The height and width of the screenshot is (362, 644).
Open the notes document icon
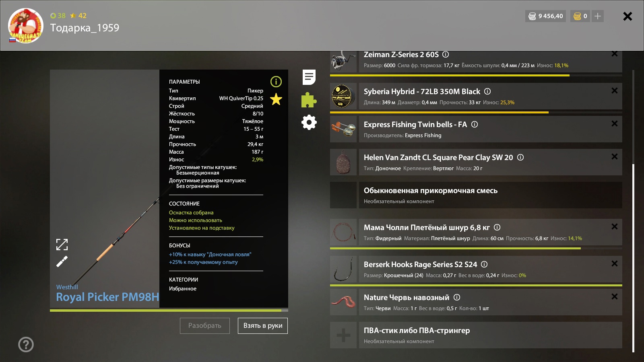click(309, 77)
